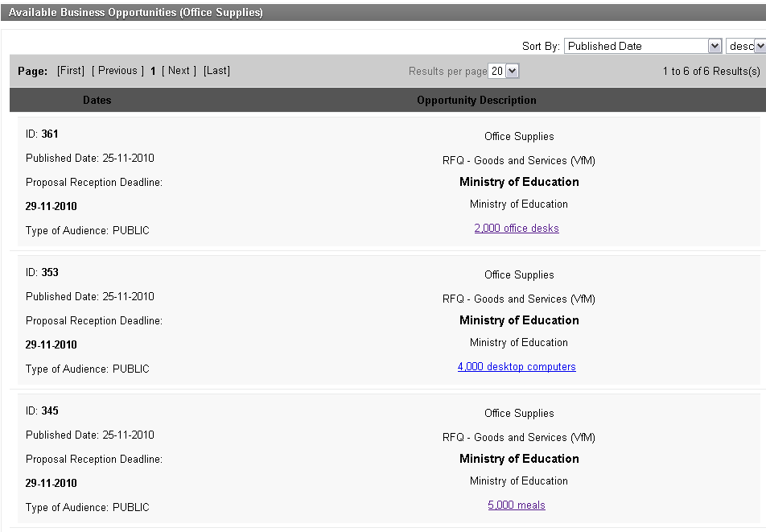The image size is (766, 532).
Task: Click the [Previous] page link
Action: 118,71
